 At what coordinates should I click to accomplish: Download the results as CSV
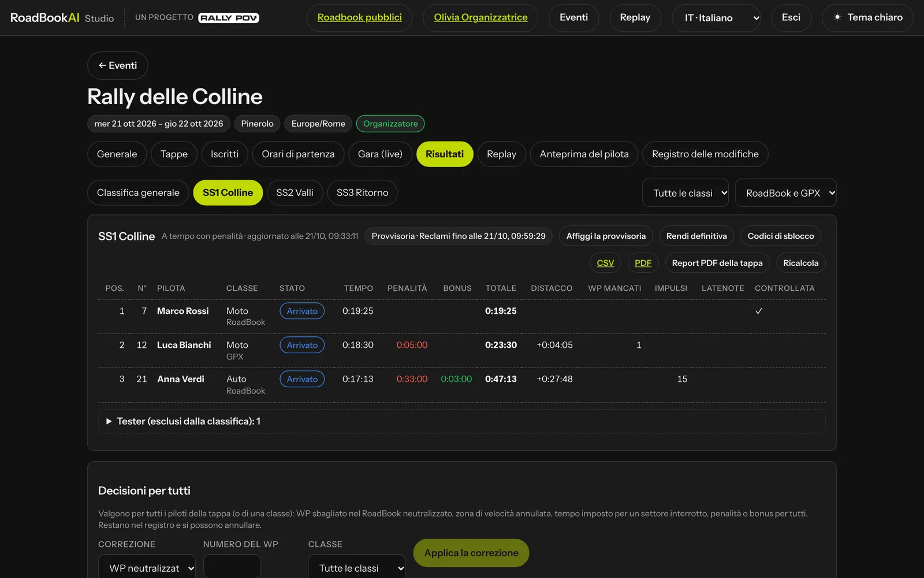point(605,263)
